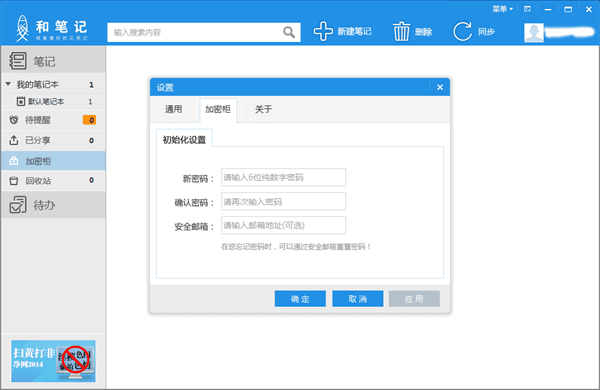Screen dimensions: 600x390
Task: Click the 扫黄打非 banner thumbnail
Action: tap(53, 361)
